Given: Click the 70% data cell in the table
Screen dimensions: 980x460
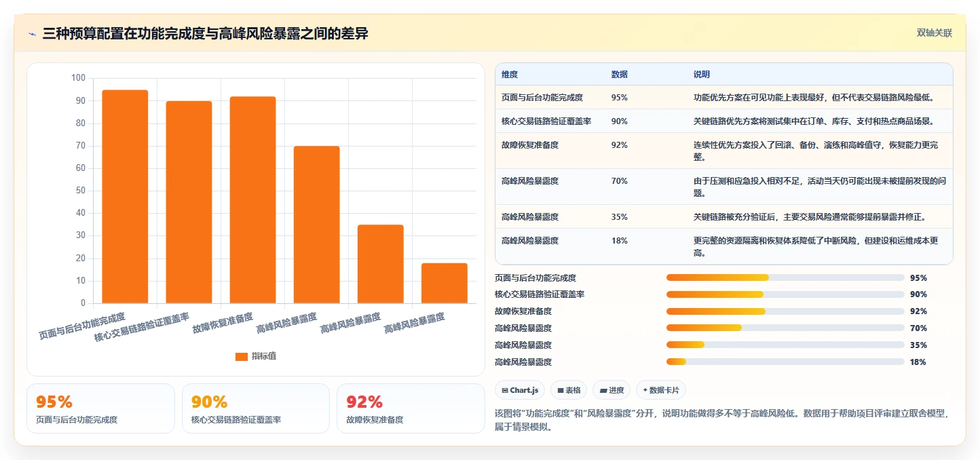Looking at the screenshot, I should click(620, 181).
